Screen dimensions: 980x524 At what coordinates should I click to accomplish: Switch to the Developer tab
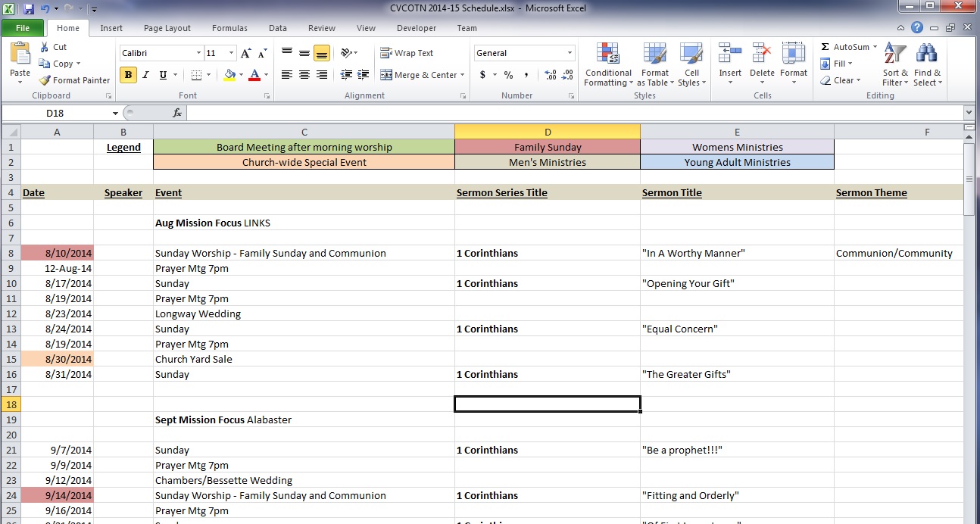point(417,28)
